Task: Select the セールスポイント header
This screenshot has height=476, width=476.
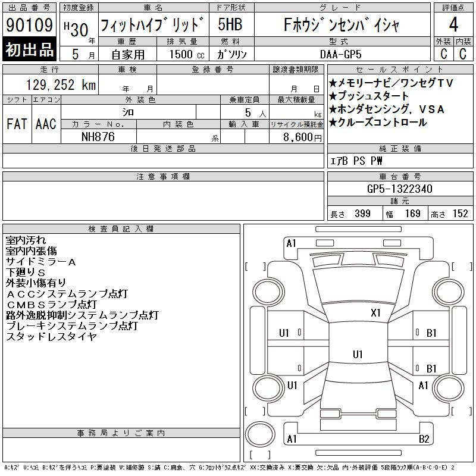Action: click(x=400, y=70)
